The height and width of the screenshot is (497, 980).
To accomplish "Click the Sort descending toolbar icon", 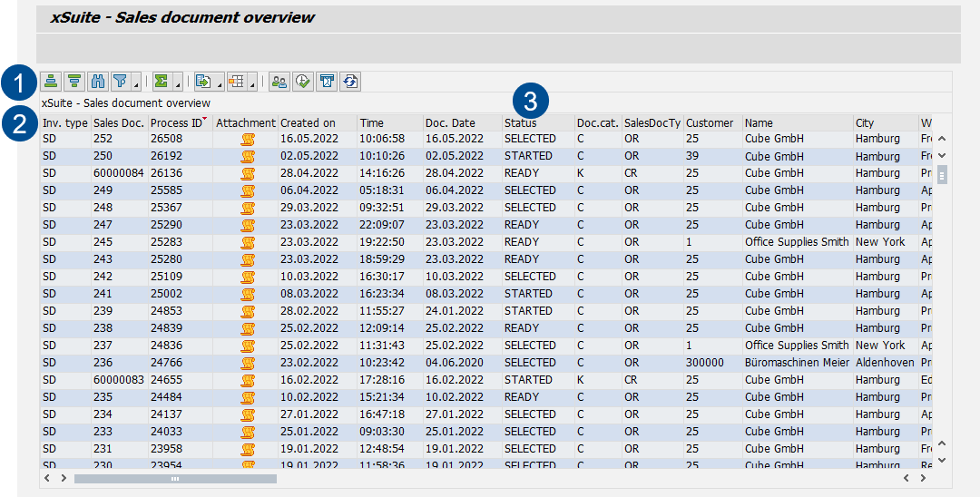I will (74, 82).
